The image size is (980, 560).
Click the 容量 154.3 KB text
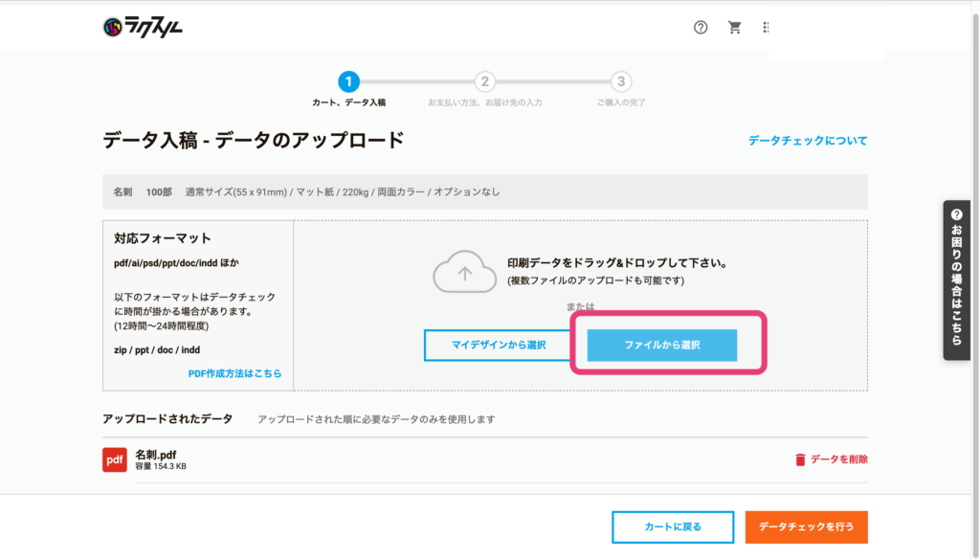click(x=161, y=466)
